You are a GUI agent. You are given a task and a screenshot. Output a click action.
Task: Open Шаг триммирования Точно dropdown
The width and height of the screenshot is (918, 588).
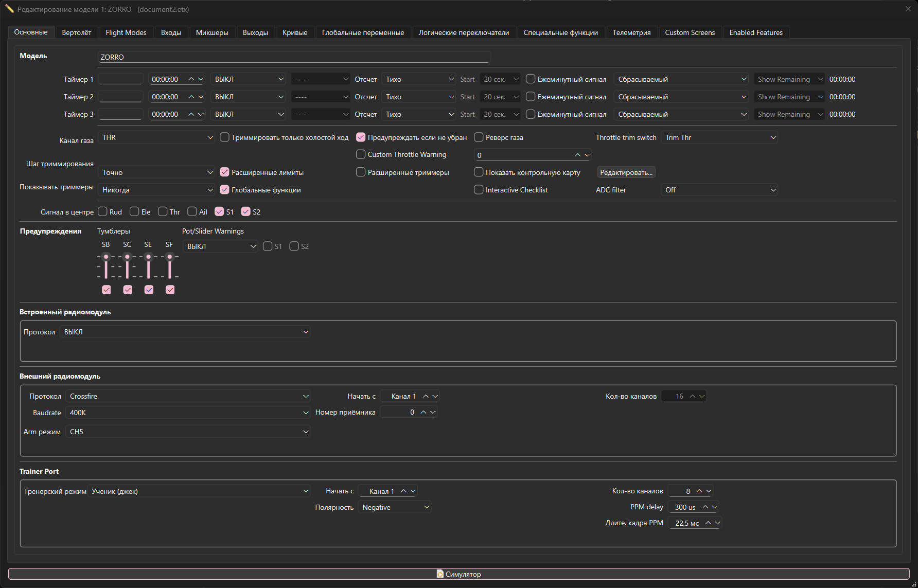[156, 172]
